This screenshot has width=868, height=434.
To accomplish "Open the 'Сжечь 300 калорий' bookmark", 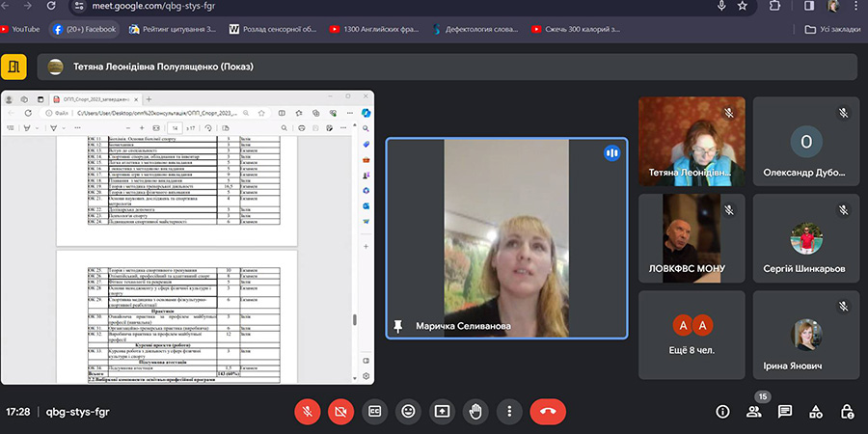I will point(576,29).
